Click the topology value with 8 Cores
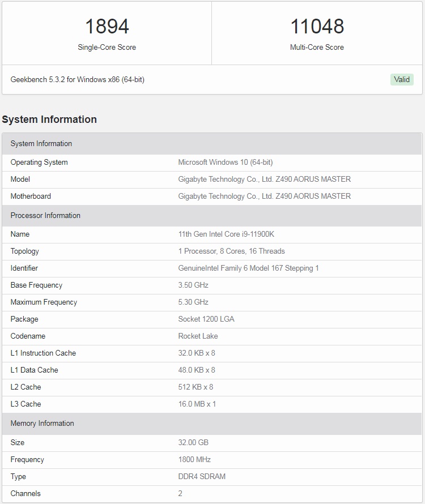 [231, 251]
